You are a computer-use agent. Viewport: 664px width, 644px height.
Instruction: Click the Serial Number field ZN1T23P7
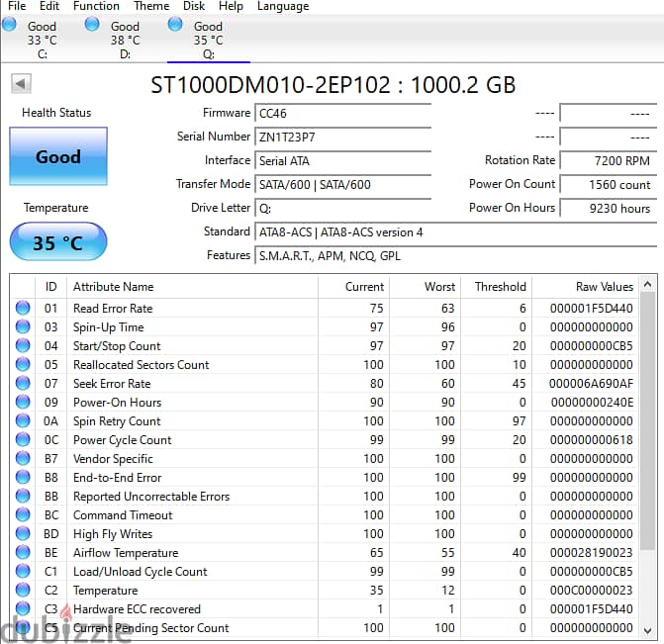(343, 138)
